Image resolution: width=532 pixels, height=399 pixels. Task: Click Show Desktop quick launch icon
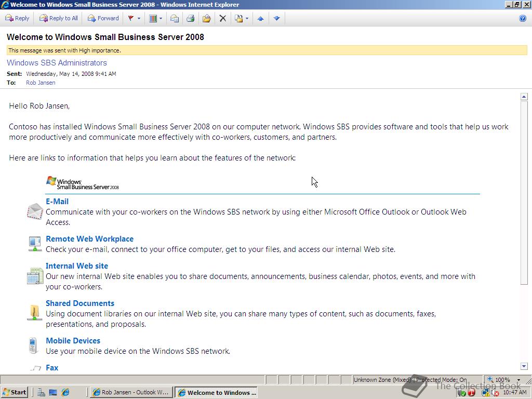coord(53,393)
